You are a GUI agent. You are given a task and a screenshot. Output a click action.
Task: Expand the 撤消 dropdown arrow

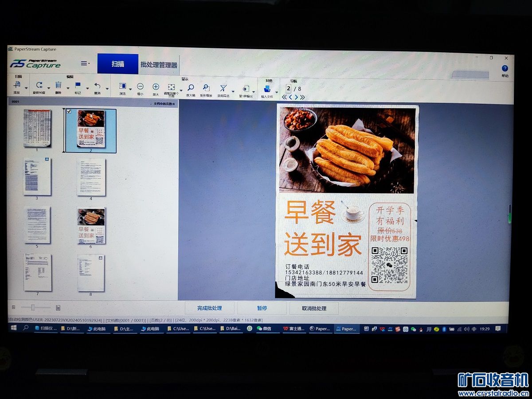tap(106, 88)
